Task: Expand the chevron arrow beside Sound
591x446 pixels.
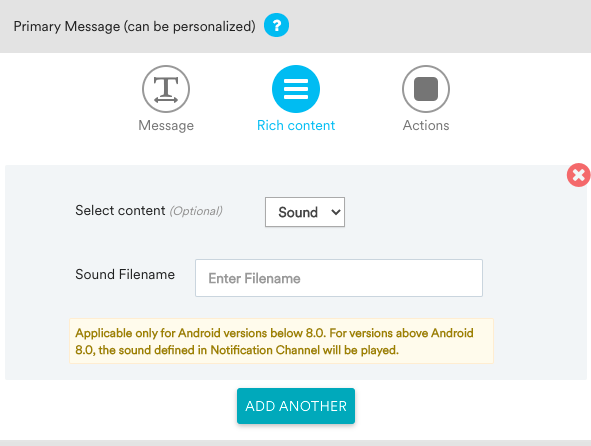Action: point(335,212)
